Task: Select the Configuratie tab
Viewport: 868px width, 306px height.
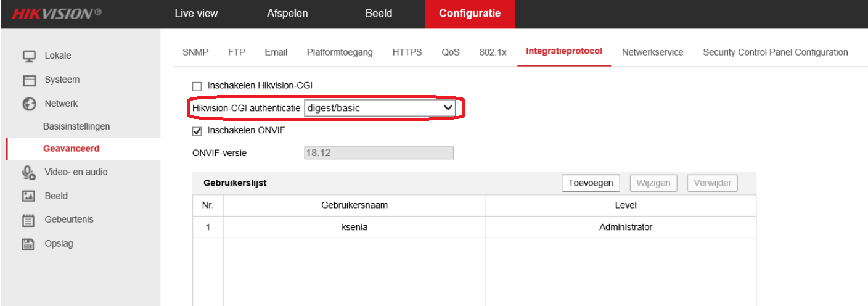Action: coord(470,14)
